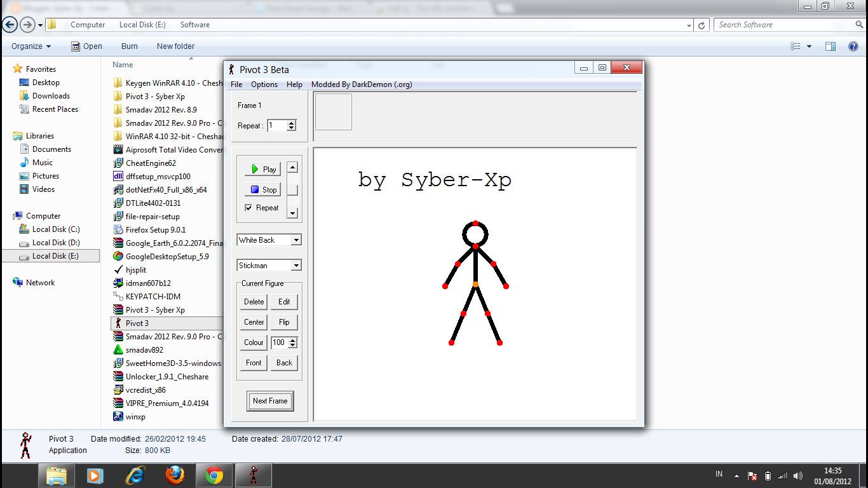This screenshot has height=488, width=868.
Task: Open Pictures library
Action: point(39,176)
